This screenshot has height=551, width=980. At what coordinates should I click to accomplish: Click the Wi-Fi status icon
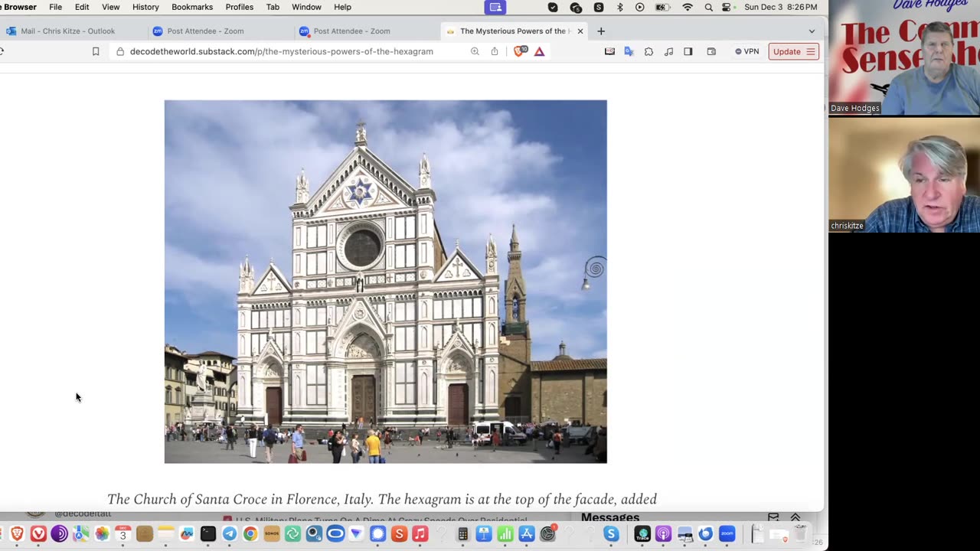(x=688, y=7)
